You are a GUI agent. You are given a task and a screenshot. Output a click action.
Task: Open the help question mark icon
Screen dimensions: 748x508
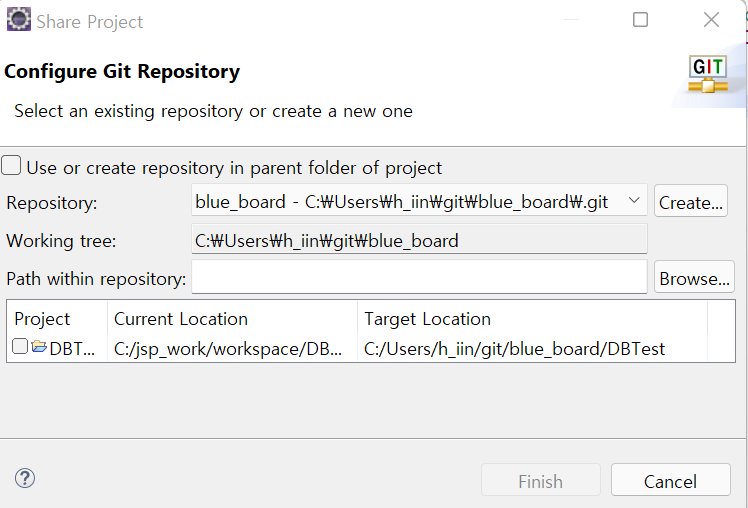pyautogui.click(x=25, y=478)
